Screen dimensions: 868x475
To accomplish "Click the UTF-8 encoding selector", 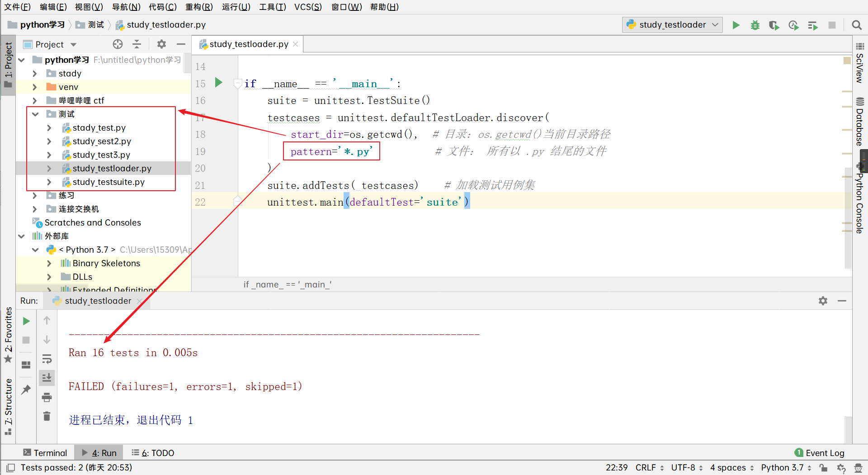I will (x=687, y=468).
